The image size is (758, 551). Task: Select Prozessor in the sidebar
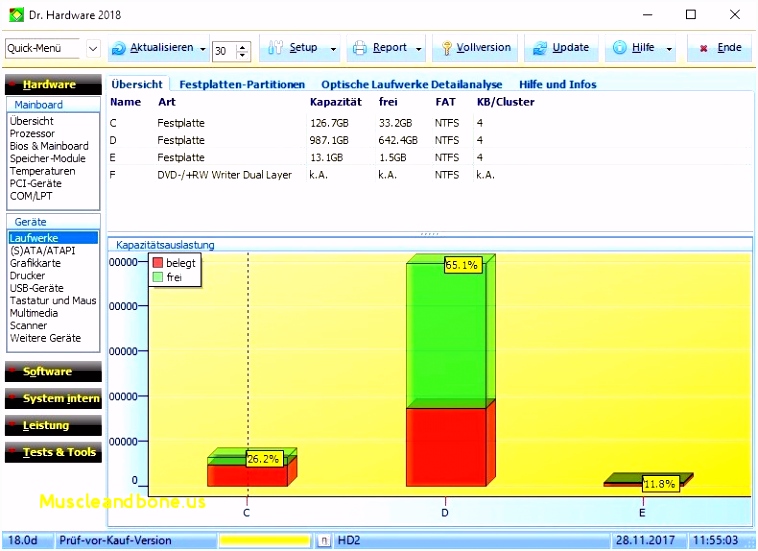tap(32, 133)
